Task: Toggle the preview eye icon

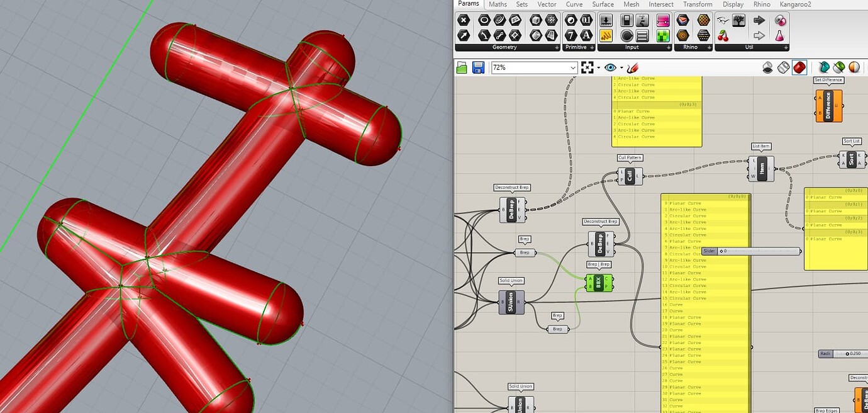Action: 609,67
